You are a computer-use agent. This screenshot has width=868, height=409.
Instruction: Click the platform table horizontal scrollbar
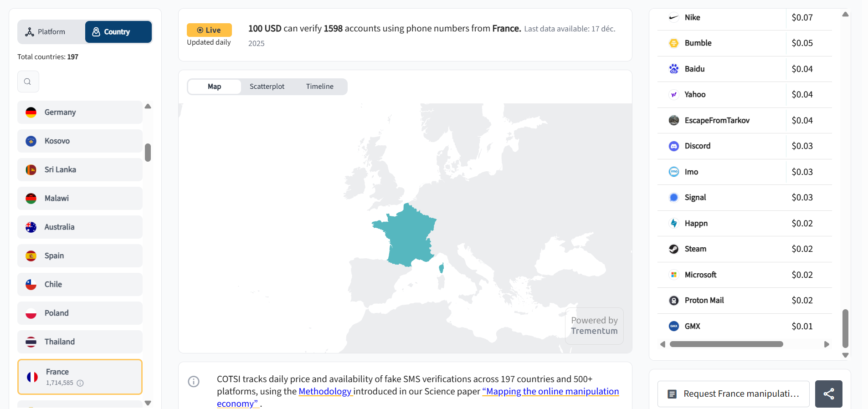coord(726,344)
